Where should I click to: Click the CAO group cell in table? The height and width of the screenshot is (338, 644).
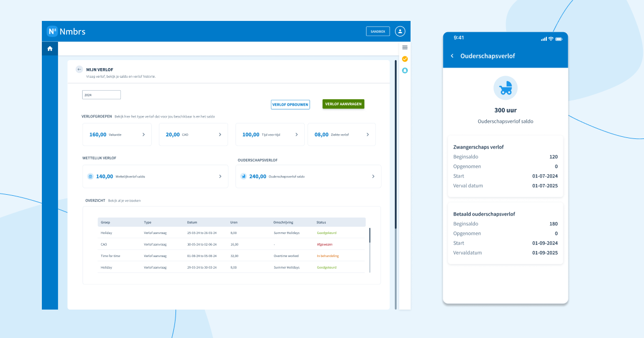pos(104,244)
